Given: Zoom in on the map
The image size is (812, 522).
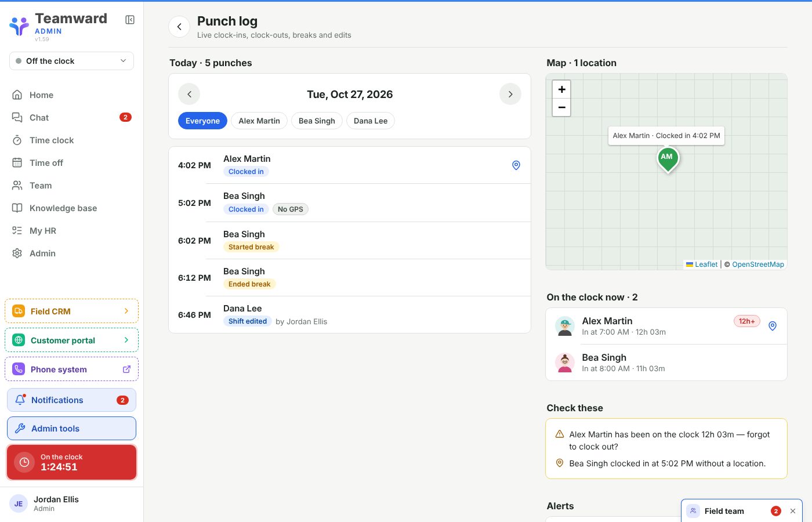Looking at the screenshot, I should coord(561,89).
